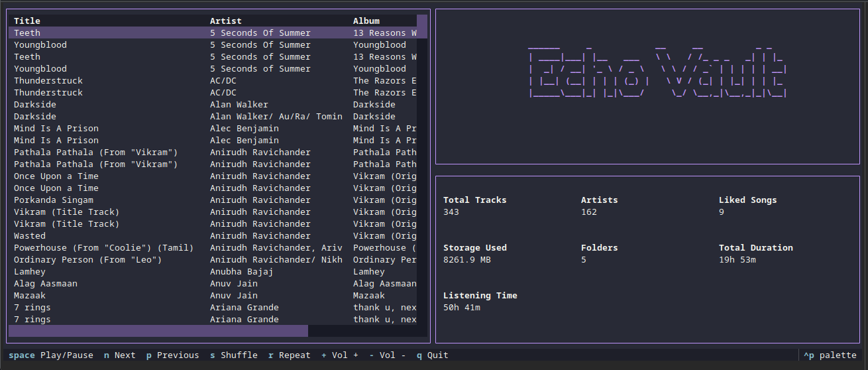Screen dimensions: 868x370
Task: Click album cell Ordinary Per
Action: (x=385, y=259)
